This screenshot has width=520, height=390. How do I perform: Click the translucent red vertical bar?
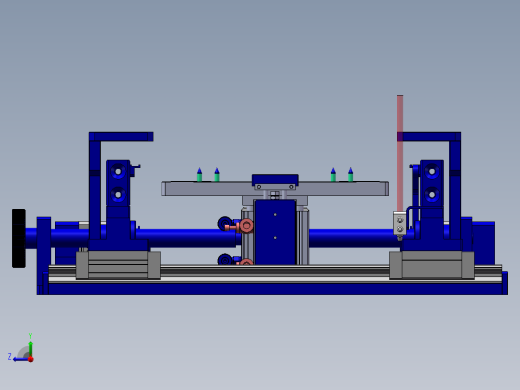400,153
